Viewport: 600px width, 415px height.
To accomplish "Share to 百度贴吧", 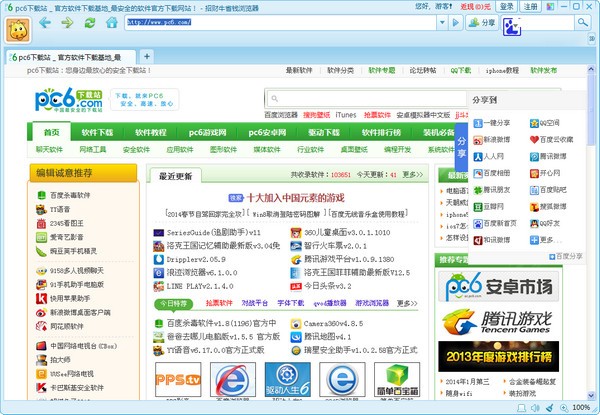I will point(548,190).
